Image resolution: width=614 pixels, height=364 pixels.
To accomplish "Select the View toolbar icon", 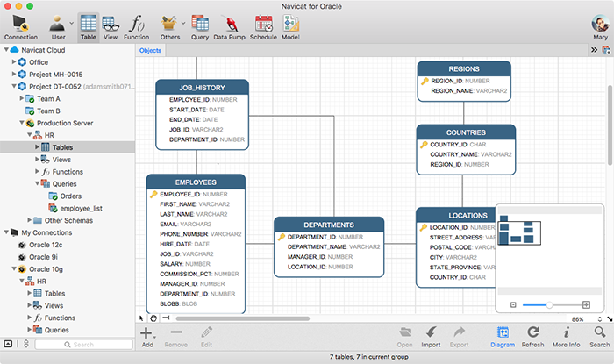I will coord(111,27).
